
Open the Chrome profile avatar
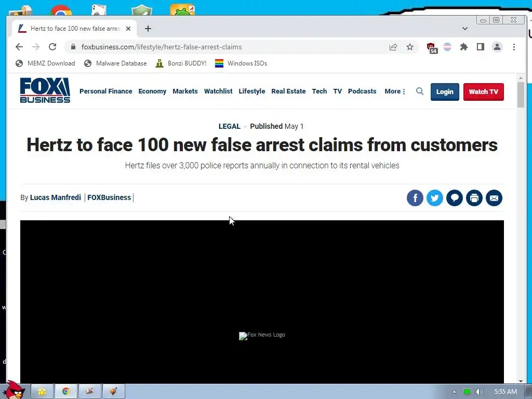(497, 47)
